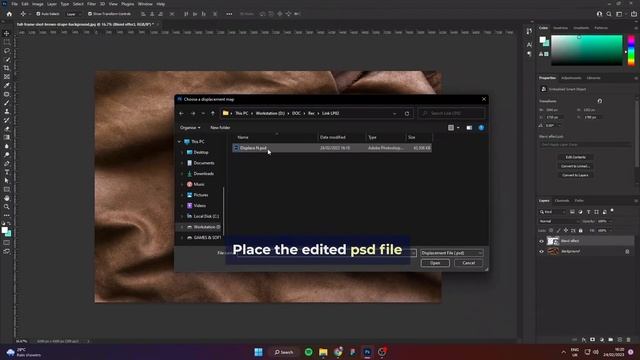Toggle the layer filter on/off switch
The width and height of the screenshot is (640, 360).
tap(612, 211)
